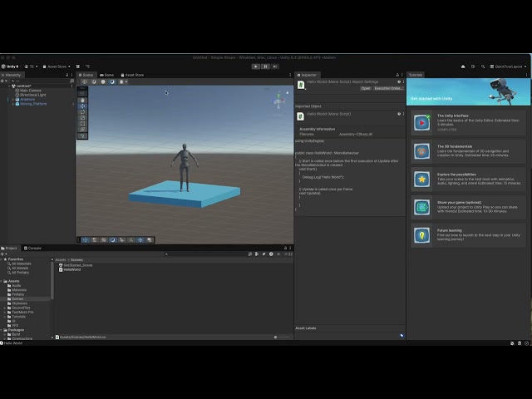Viewport: 532px width, 399px height.
Task: Open the undo history icon
Action: click(x=473, y=66)
